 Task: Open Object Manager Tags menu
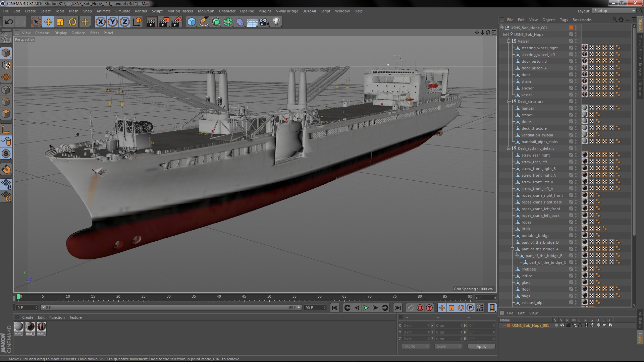(564, 20)
